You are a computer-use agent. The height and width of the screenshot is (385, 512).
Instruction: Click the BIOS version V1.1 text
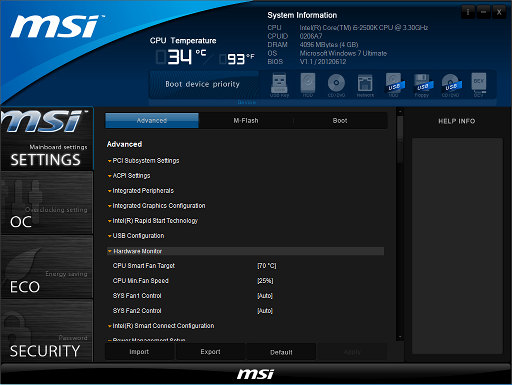coord(323,62)
